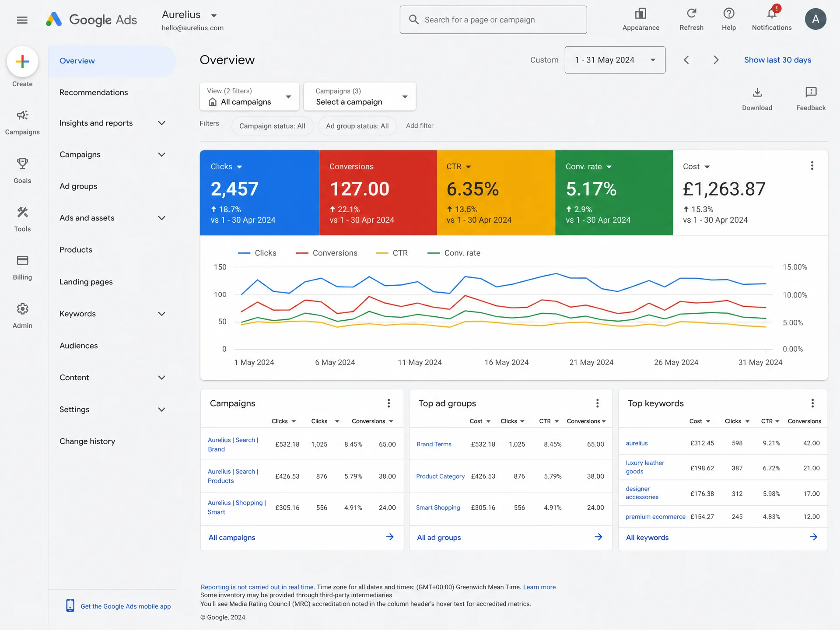This screenshot has width=840, height=630.
Task: Open Ad groups page
Action: 78,186
